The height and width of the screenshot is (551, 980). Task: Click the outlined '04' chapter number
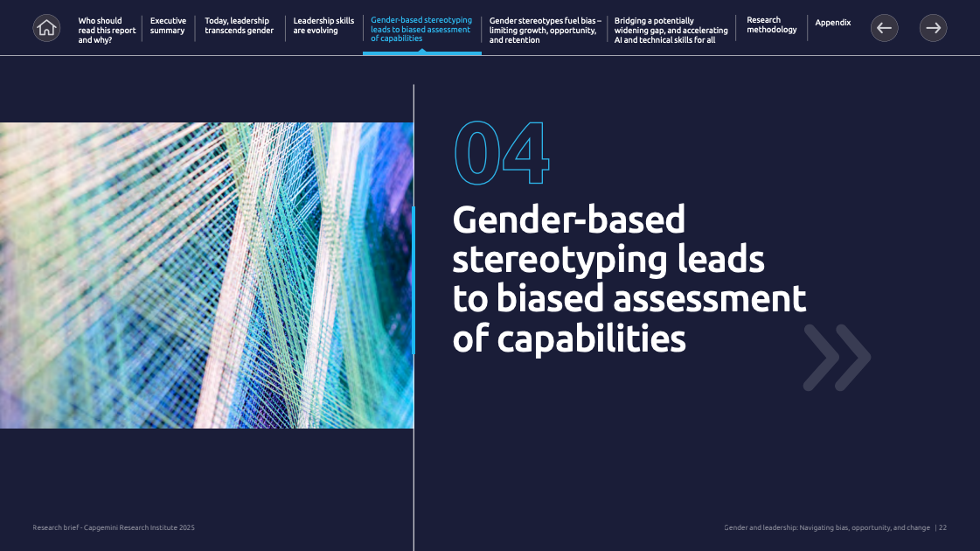pos(501,155)
